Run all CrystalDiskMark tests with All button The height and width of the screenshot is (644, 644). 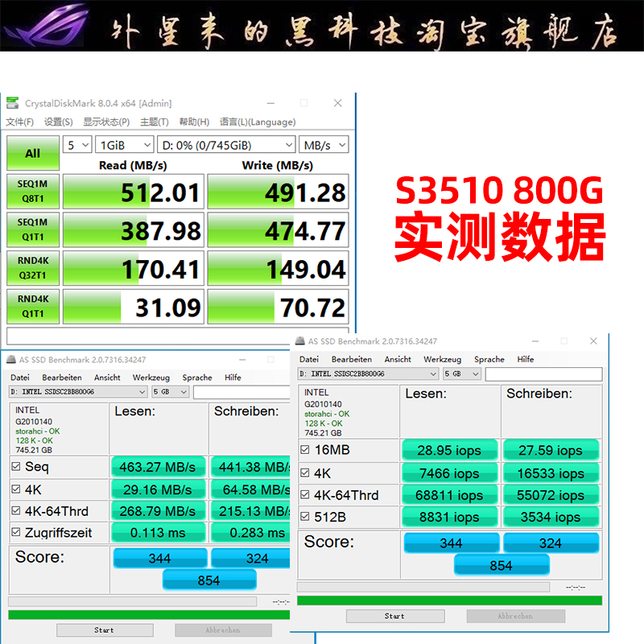coord(33,153)
